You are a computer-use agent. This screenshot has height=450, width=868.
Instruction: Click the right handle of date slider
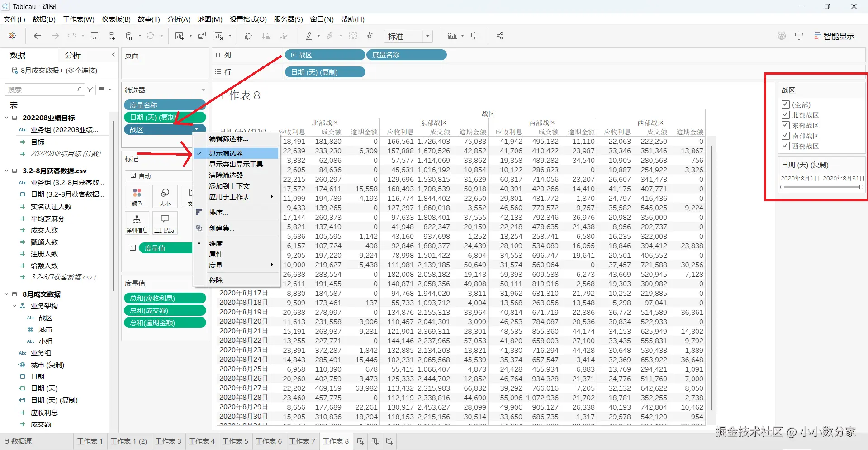point(861,187)
